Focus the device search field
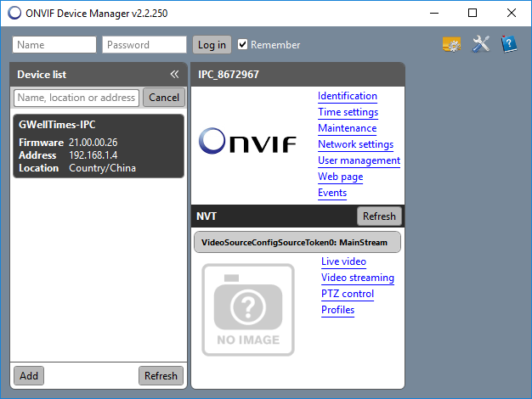The width and height of the screenshot is (532, 399). click(x=76, y=98)
